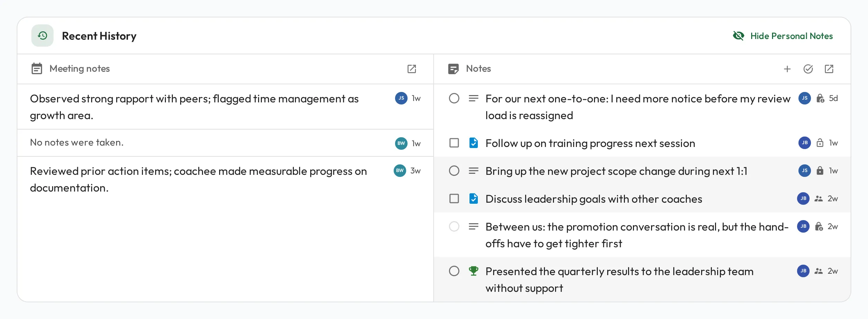This screenshot has width=868, height=319.
Task: Mark 'Presented the quarterly results' circle
Action: pyautogui.click(x=454, y=271)
